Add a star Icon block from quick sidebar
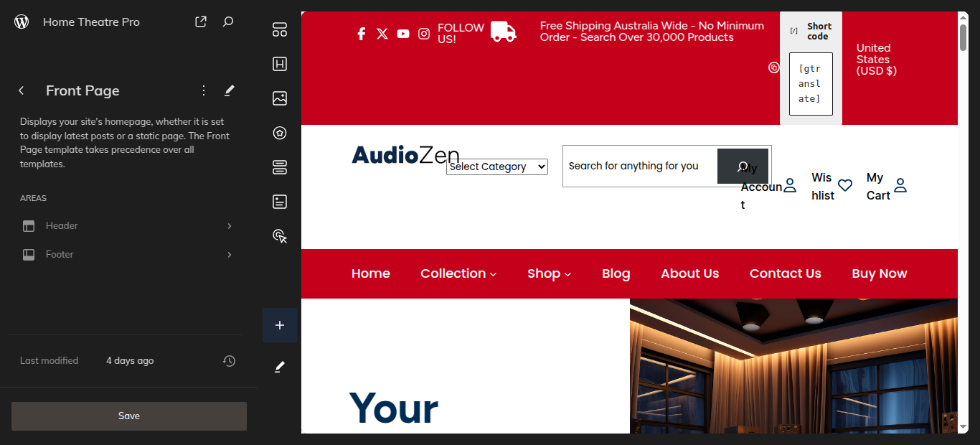This screenshot has width=980, height=445. click(x=280, y=133)
